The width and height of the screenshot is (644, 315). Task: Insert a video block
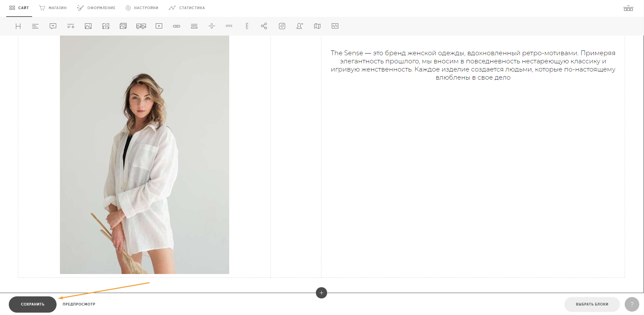[x=159, y=26]
